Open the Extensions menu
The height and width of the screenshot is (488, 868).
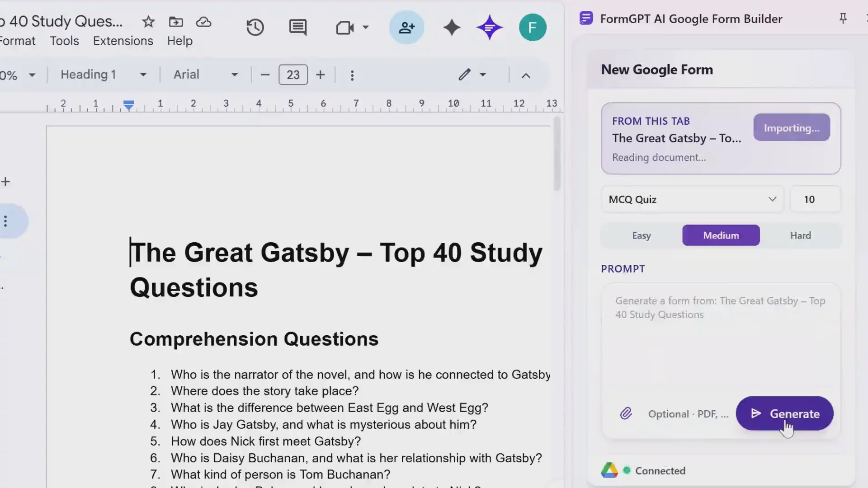pos(123,41)
